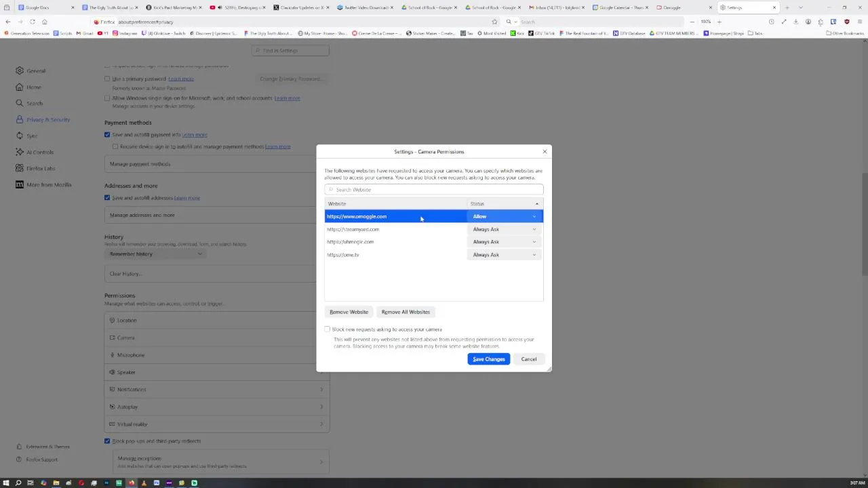The image size is (868, 488).
Task: Select the https://ome.tv row
Action: click(x=434, y=255)
